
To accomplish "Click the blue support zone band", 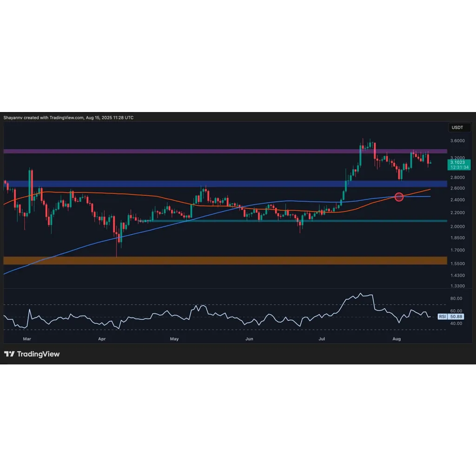I will coord(225,184).
